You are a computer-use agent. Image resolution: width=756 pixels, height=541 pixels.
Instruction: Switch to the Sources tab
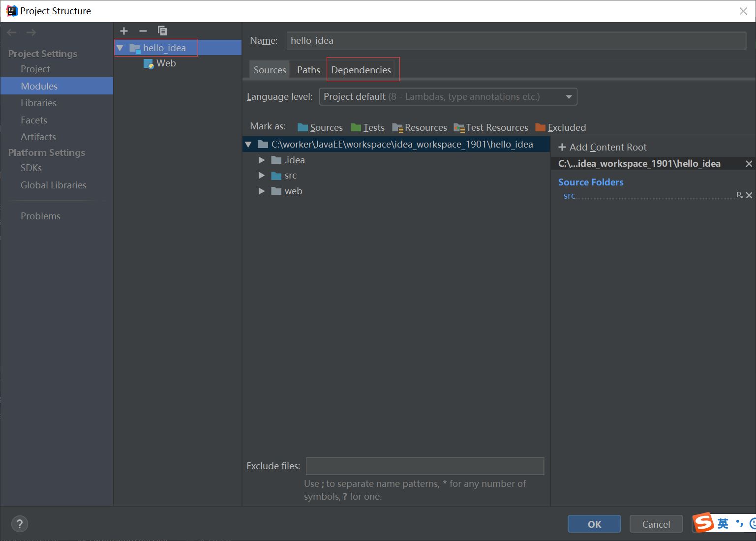pyautogui.click(x=270, y=70)
